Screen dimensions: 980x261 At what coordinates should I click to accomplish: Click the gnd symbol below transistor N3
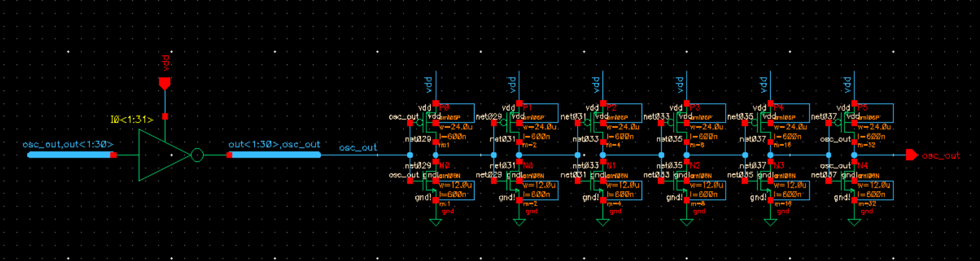tap(770, 222)
